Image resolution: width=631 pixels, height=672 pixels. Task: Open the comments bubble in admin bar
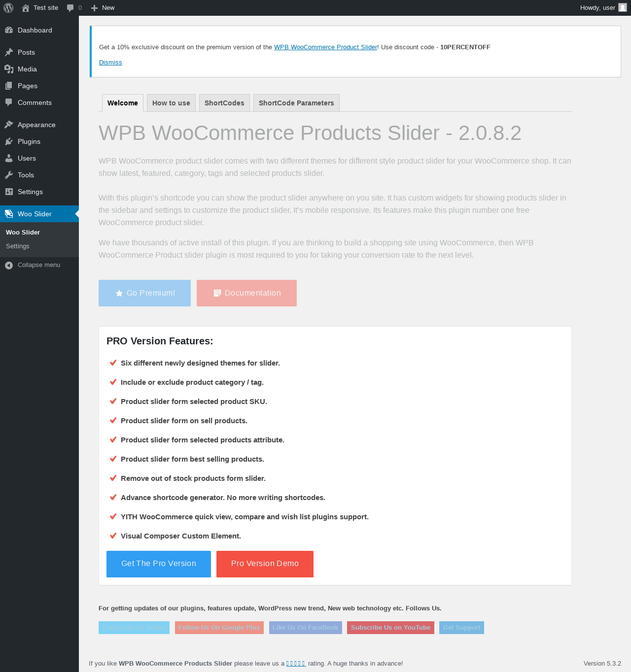(74, 8)
